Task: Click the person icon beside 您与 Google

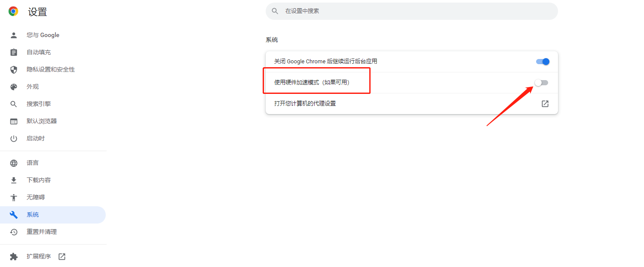Action: coord(14,35)
